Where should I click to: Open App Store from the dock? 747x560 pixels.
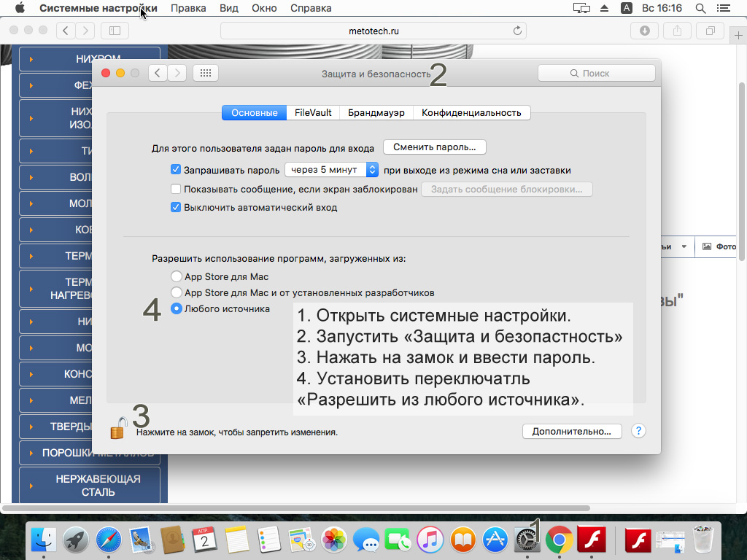[x=495, y=540]
